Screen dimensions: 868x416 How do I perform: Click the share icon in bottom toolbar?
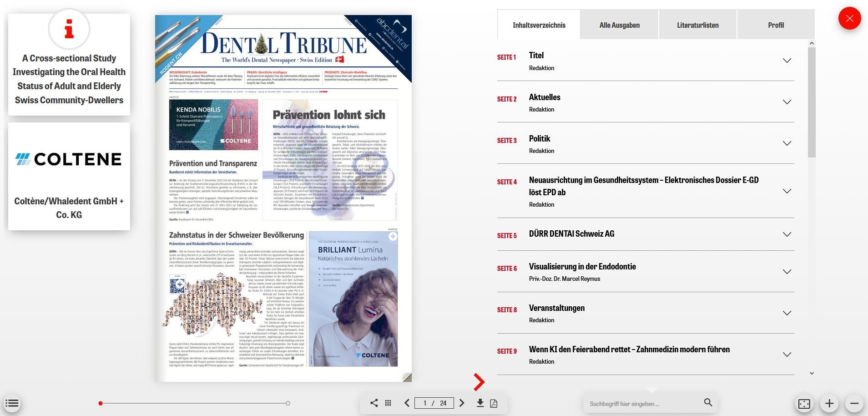[374, 403]
